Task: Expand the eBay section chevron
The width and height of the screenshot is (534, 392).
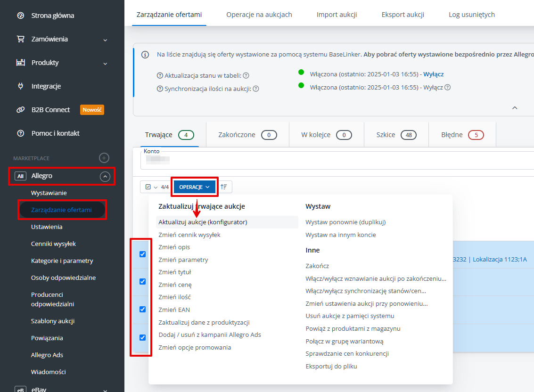Action: tap(105, 390)
